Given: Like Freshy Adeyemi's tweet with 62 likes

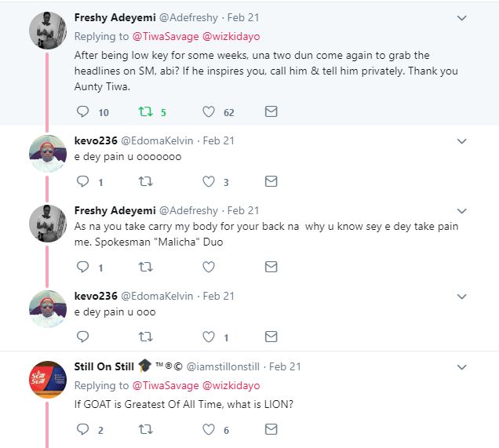Looking at the screenshot, I should coord(209,112).
